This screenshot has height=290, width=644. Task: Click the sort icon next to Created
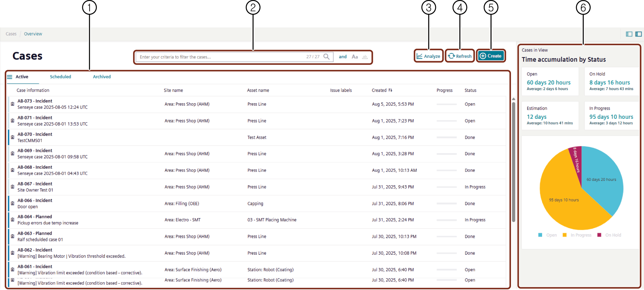390,90
